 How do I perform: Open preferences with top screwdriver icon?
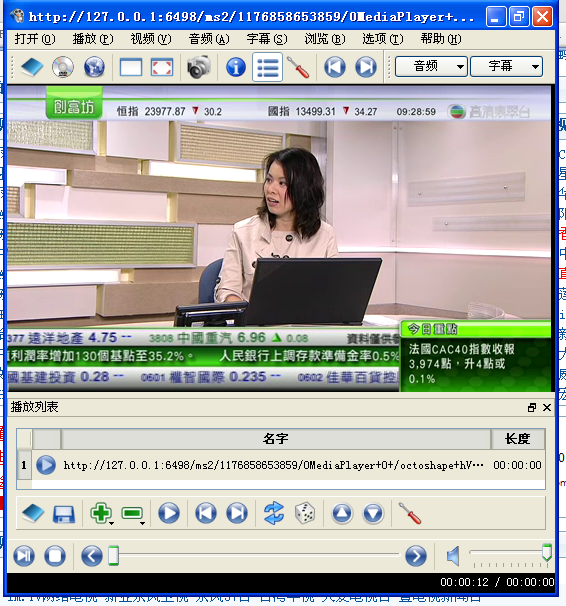[x=298, y=68]
